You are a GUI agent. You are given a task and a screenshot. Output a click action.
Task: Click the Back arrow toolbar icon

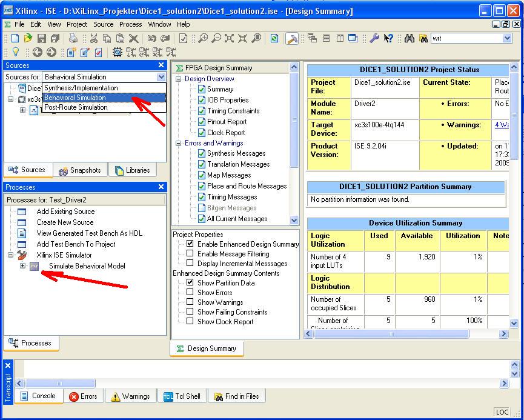pyautogui.click(x=37, y=52)
